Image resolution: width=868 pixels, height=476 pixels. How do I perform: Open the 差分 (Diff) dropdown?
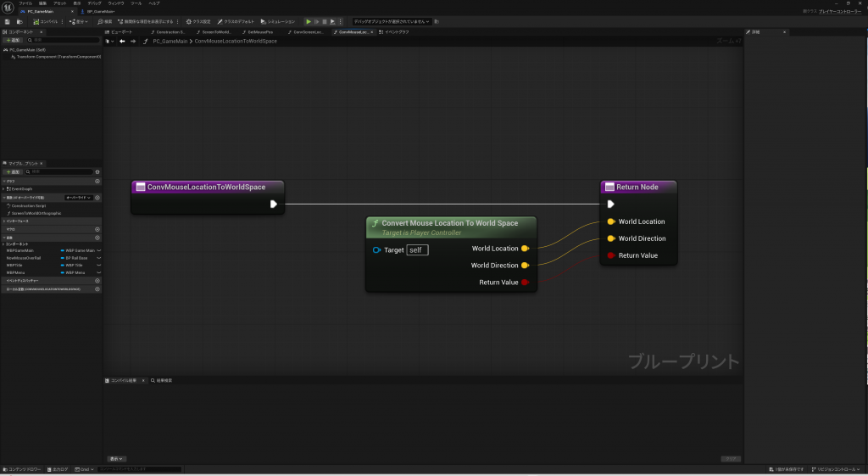coord(79,21)
